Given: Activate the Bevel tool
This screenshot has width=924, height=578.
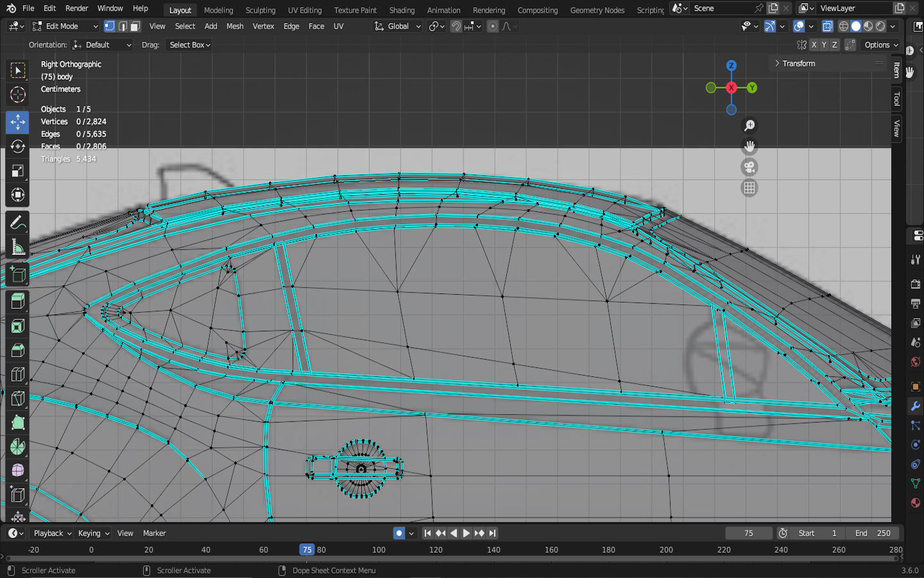Looking at the screenshot, I should tap(17, 350).
